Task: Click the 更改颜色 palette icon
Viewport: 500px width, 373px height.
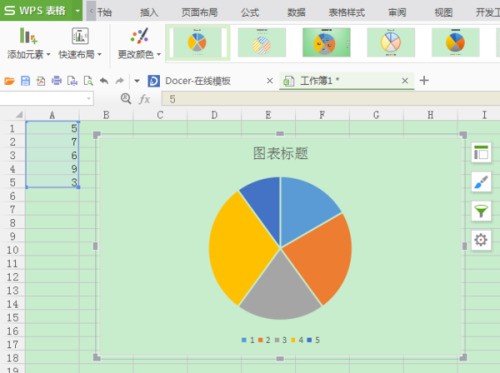Action: [x=139, y=36]
